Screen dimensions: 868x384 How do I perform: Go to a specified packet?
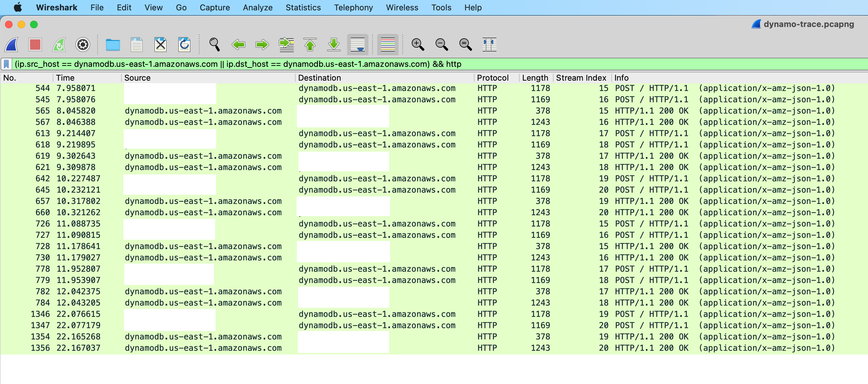[x=287, y=45]
